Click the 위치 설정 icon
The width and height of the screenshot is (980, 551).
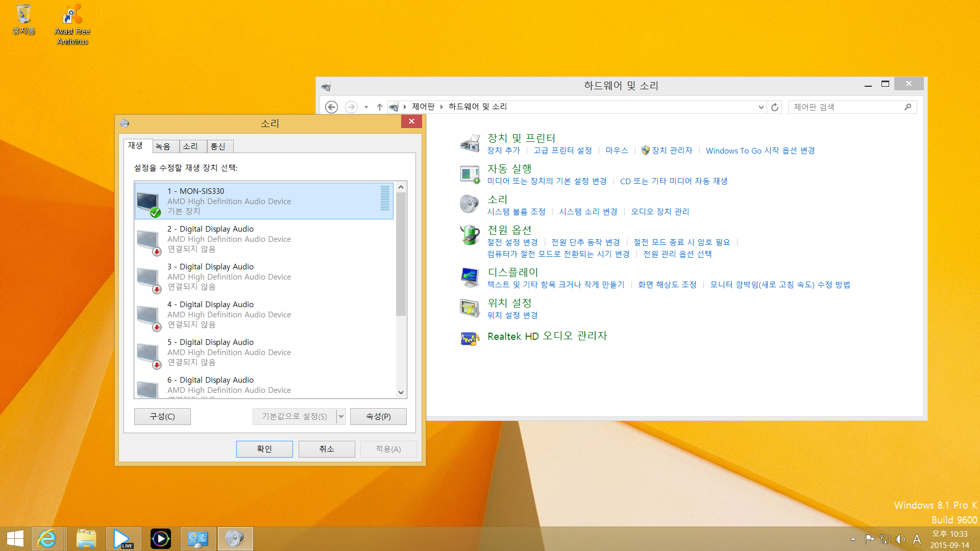click(x=469, y=308)
